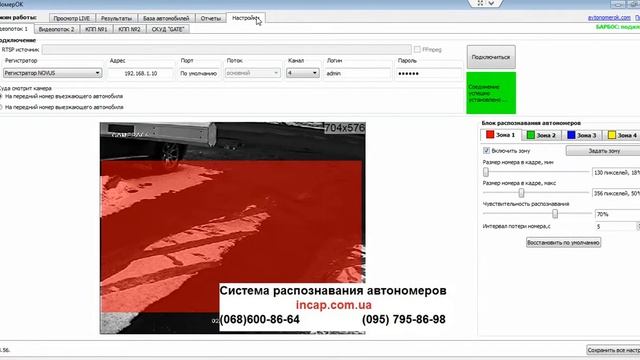Open the База автомобилей tab
Image resolution: width=640 pixels, height=360 pixels.
[166, 18]
